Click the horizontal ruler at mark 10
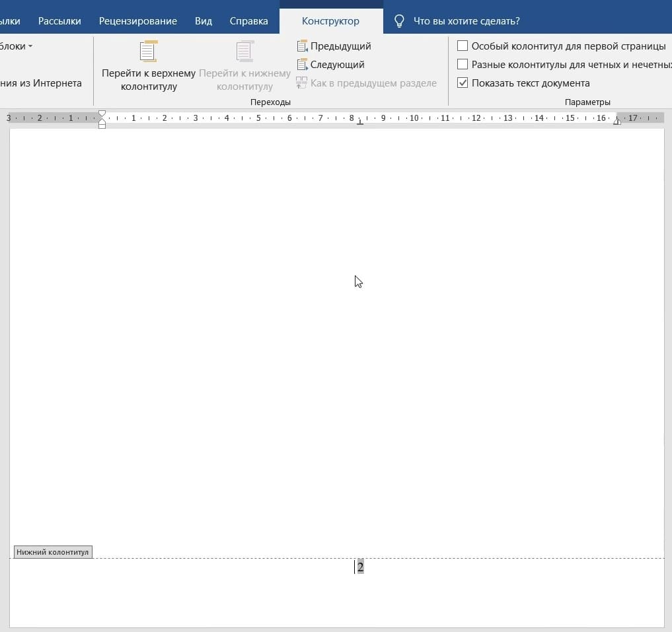This screenshot has width=672, height=632. pos(414,118)
